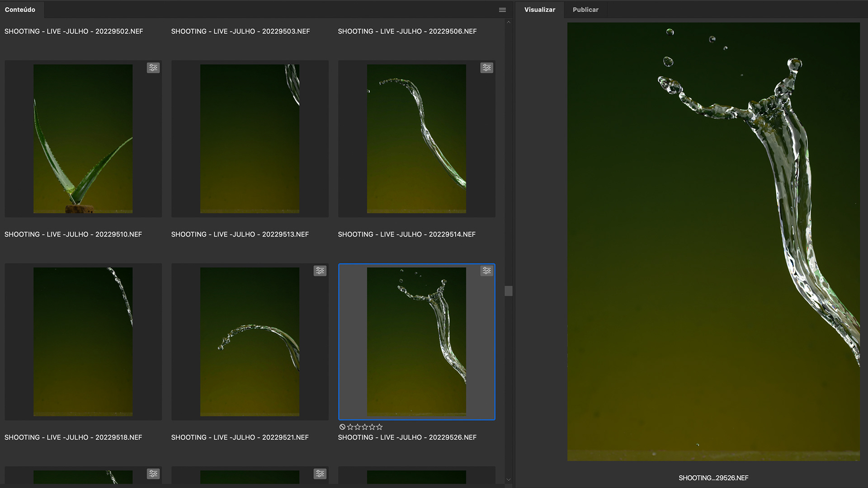This screenshot has width=868, height=488.
Task: Click the SHOOTING...29526.NEF preview caption
Action: (713, 478)
